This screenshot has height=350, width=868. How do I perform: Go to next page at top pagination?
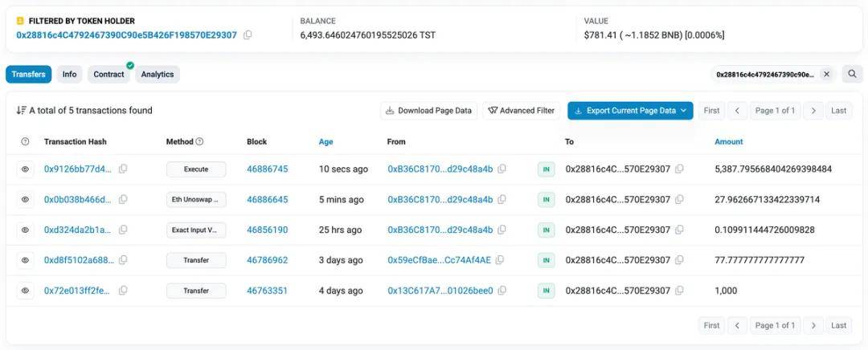[x=813, y=111]
